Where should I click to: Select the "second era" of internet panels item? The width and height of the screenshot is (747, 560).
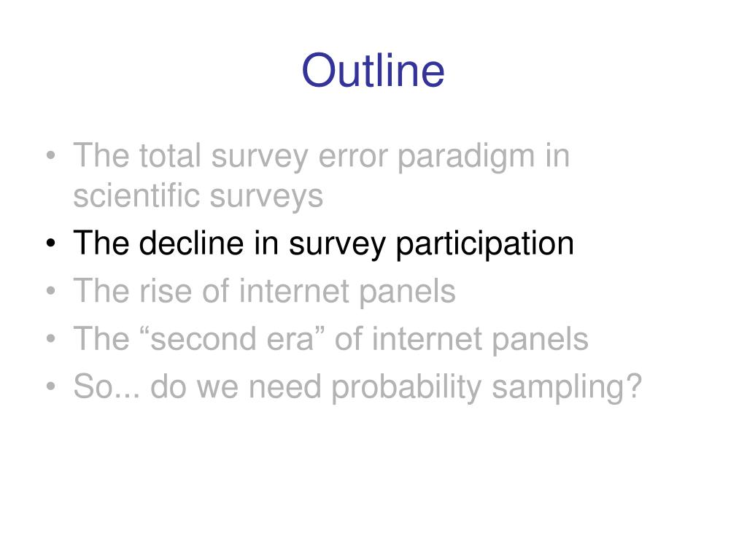(x=330, y=339)
